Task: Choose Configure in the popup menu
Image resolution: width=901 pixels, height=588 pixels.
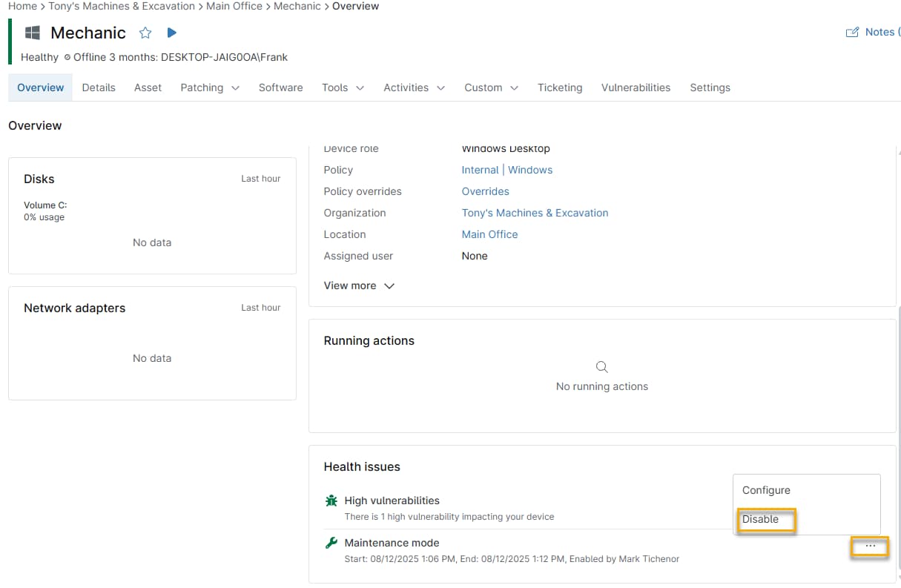Action: point(766,490)
